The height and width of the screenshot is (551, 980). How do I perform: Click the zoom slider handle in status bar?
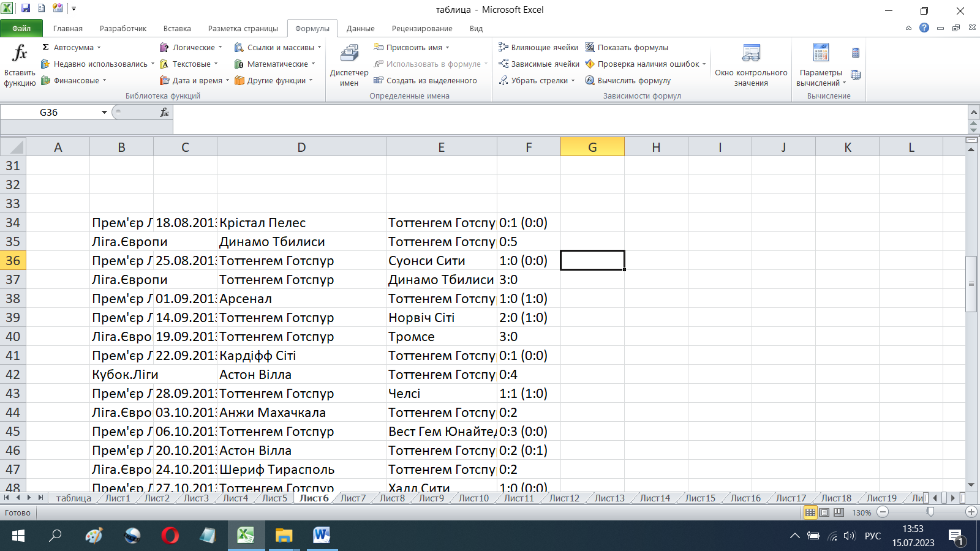point(930,512)
